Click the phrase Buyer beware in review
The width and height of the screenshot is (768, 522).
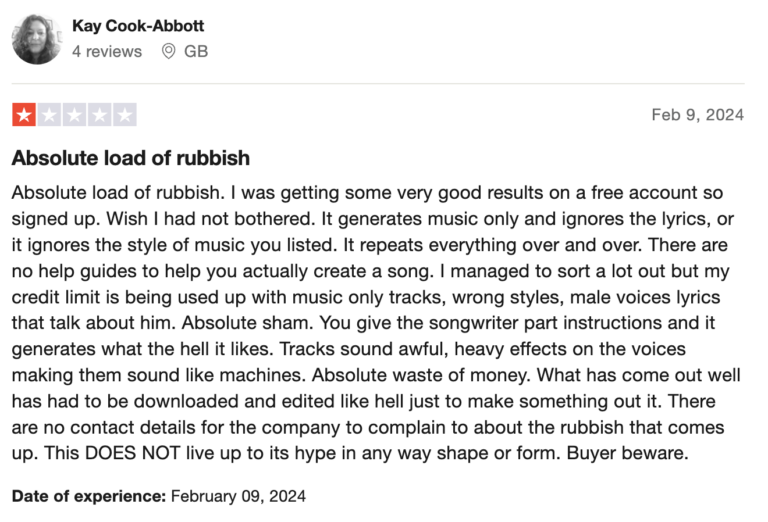[627, 453]
